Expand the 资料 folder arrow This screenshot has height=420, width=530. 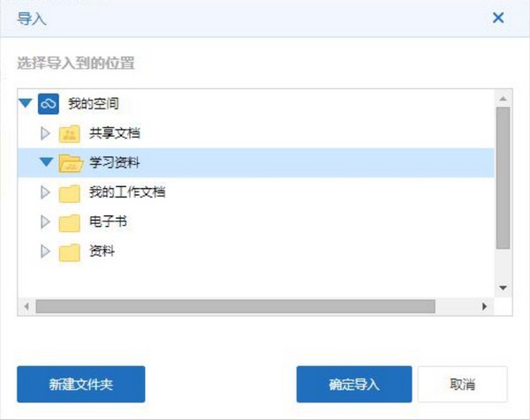tap(46, 252)
